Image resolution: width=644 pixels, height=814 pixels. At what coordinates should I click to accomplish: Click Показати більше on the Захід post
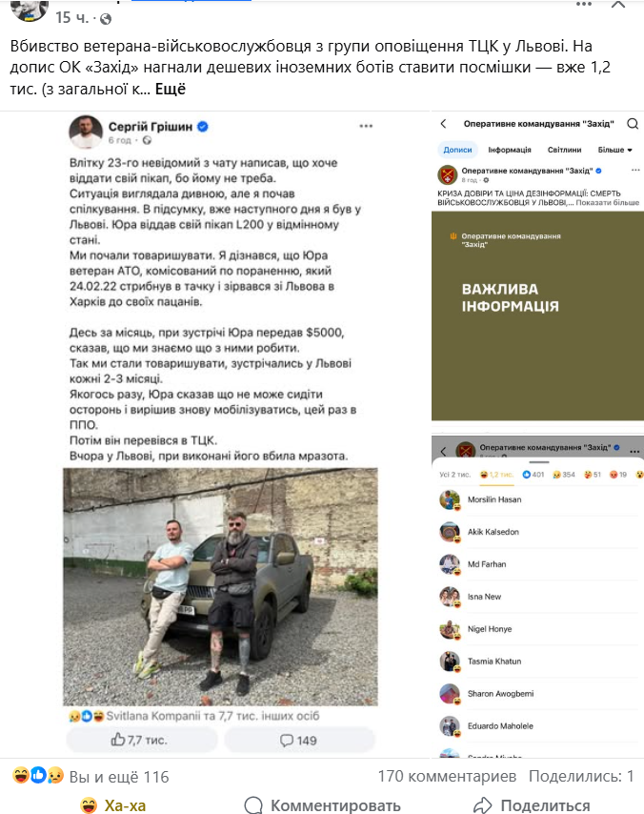tap(607, 202)
